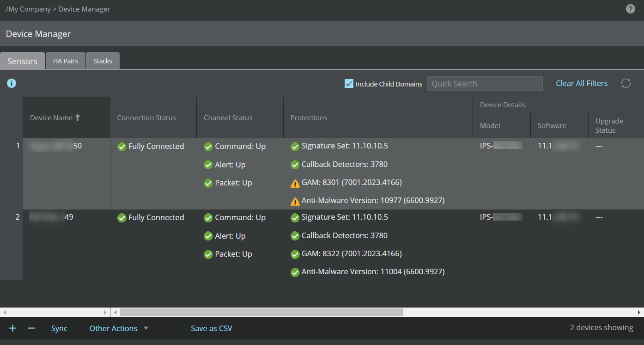Image resolution: width=644 pixels, height=345 pixels.
Task: Click into the Quick Search field
Action: 485,83
